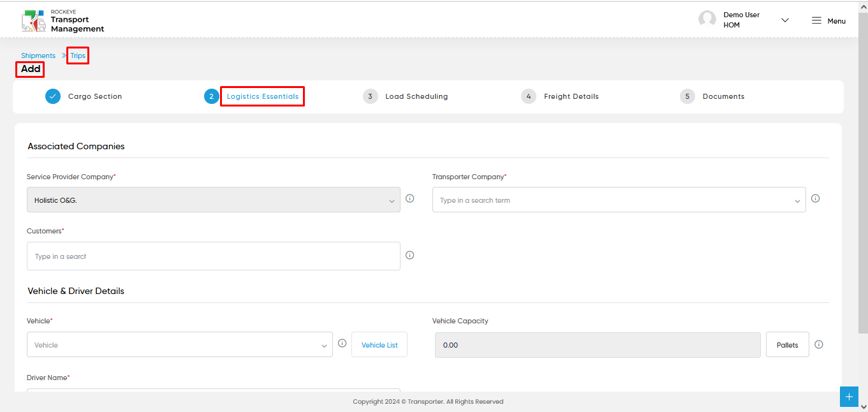
Task: Open the Service Provider Company dropdown
Action: click(x=213, y=200)
